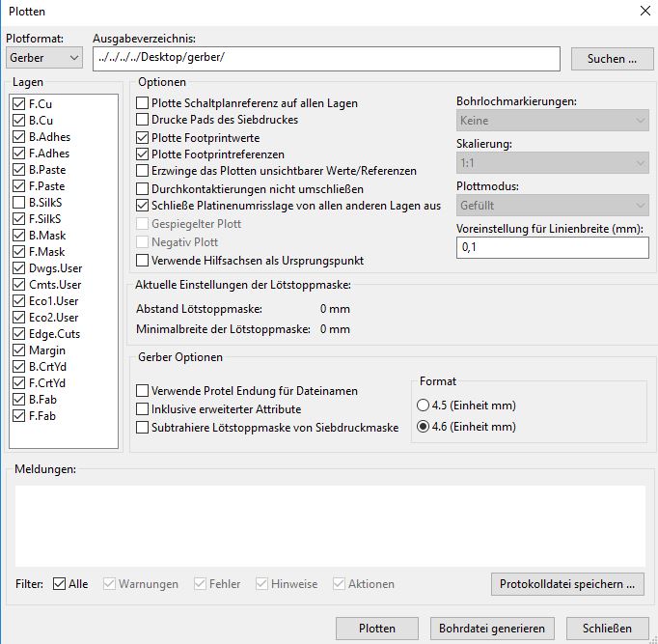Enable Durchkontaktierungen nicht umschließen
The height and width of the screenshot is (644, 658).
(x=142, y=189)
